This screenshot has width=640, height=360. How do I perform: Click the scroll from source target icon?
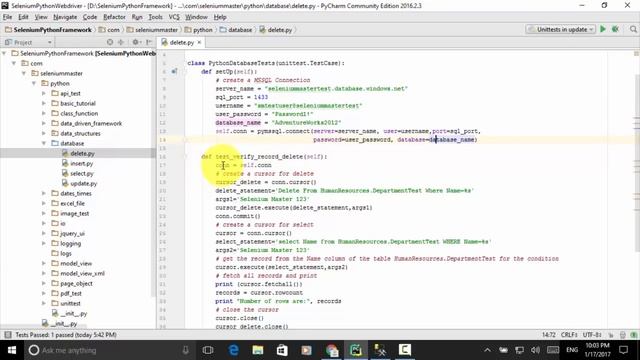pos(110,42)
